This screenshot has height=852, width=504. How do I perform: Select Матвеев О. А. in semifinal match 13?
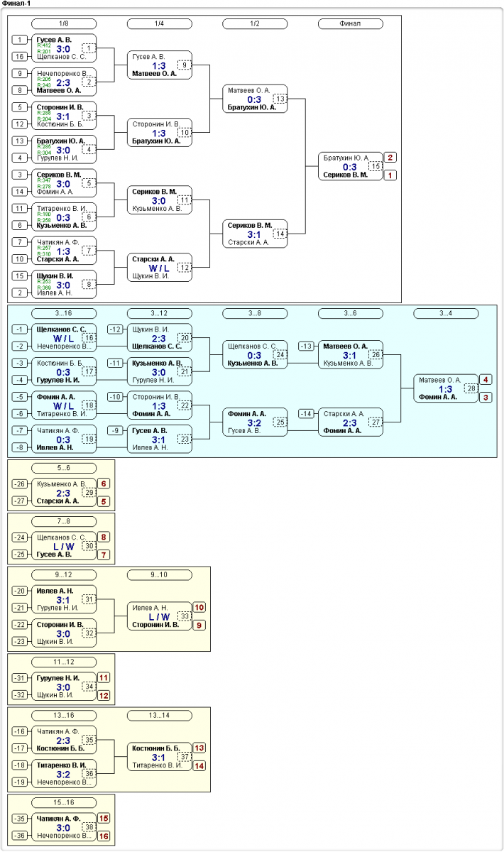pyautogui.click(x=248, y=91)
